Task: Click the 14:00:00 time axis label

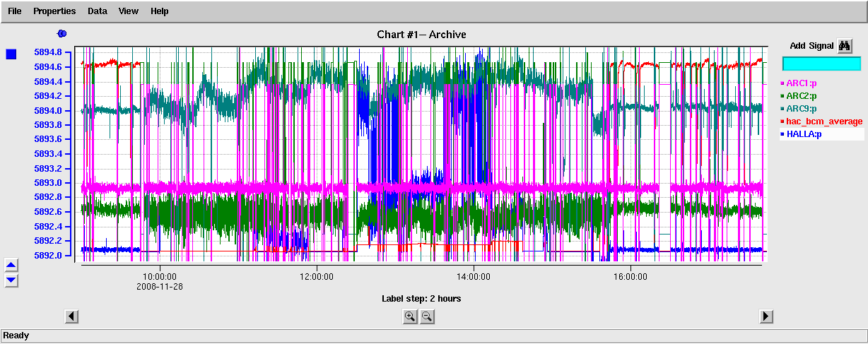Action: click(474, 277)
